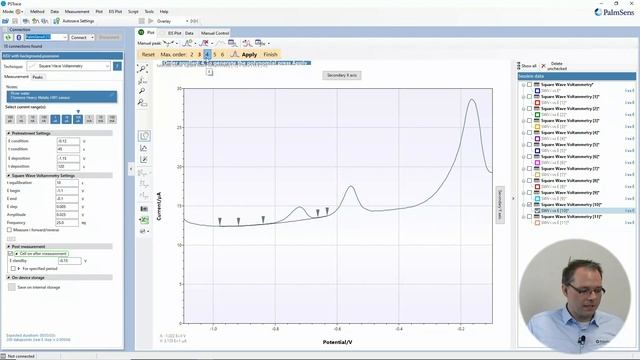The height and width of the screenshot is (360, 640).
Task: Select max order 6
Action: [x=222, y=54]
